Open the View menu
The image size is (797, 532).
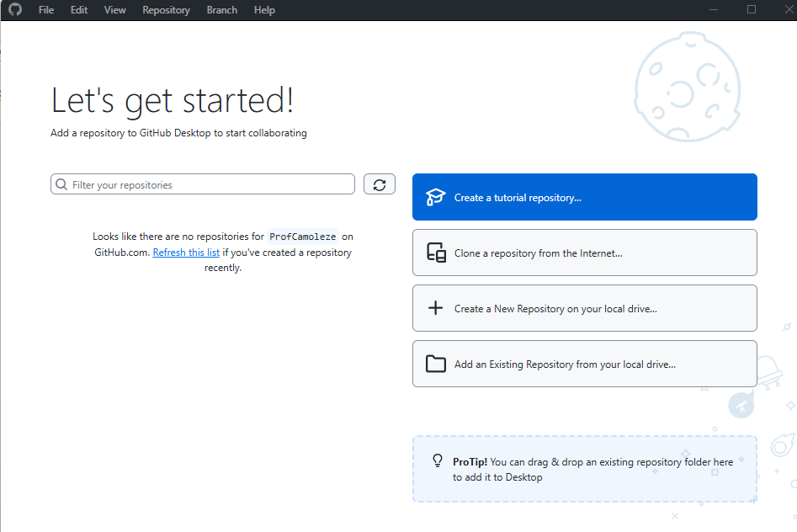tap(115, 10)
